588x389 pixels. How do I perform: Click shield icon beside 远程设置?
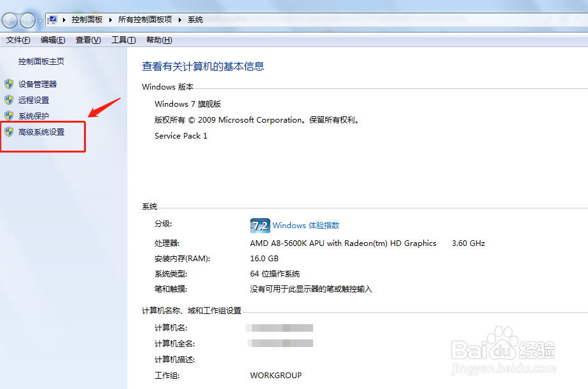click(9, 100)
